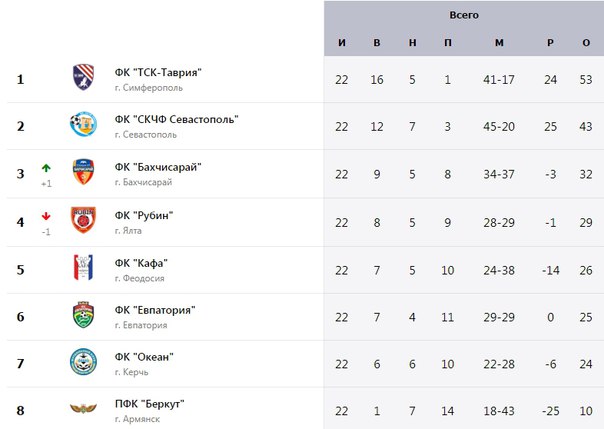Open the ФК "Бахчисарай" team page
The height and width of the screenshot is (429, 604).
point(158,167)
